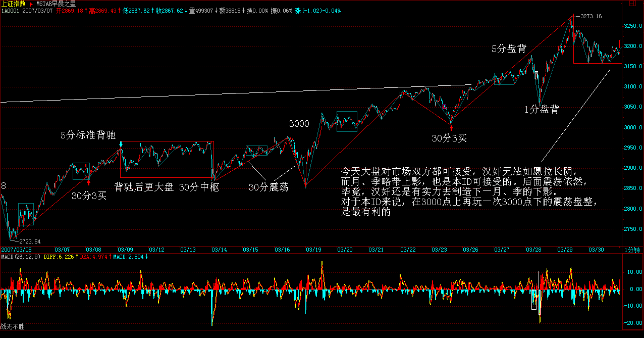Open the 1分钟 period selector
644x338 pixels.
[631, 250]
